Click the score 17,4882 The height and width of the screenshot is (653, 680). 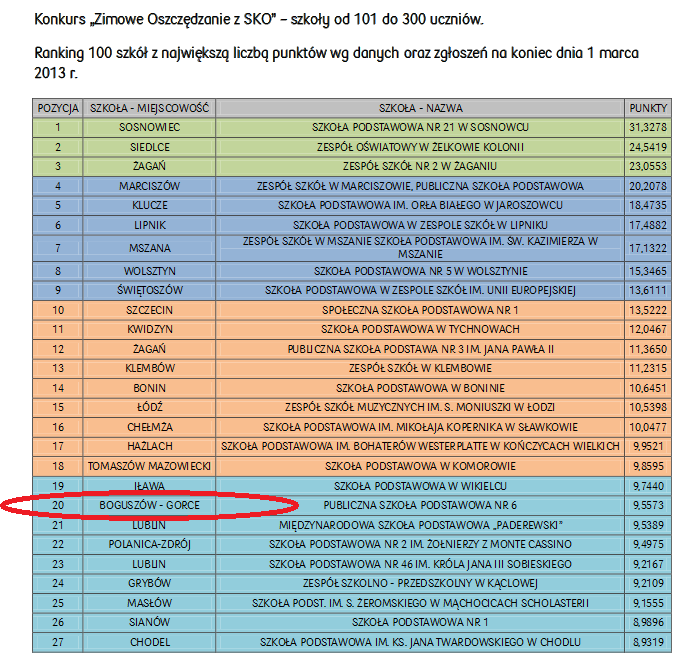coord(648,225)
